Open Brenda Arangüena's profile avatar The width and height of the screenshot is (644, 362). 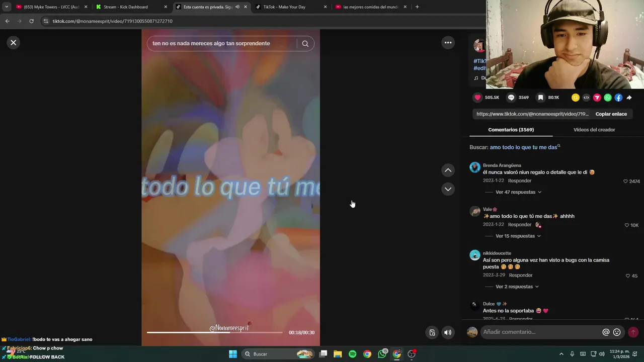pyautogui.click(x=474, y=167)
